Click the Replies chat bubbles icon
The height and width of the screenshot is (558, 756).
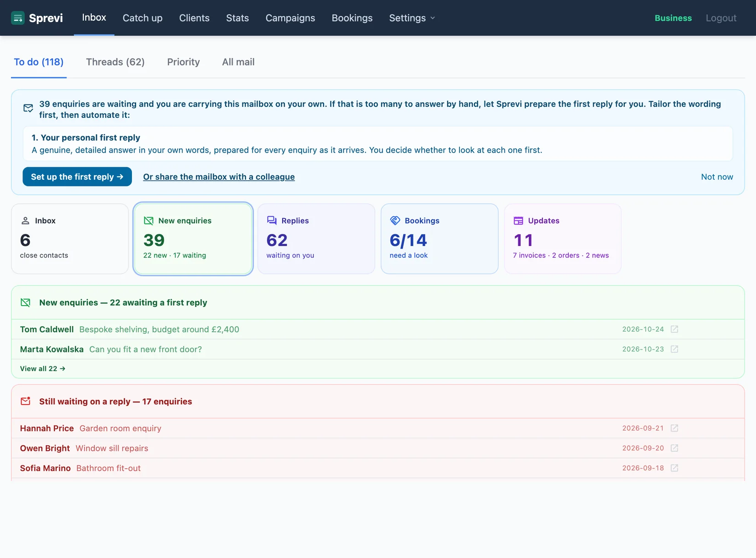[272, 221]
